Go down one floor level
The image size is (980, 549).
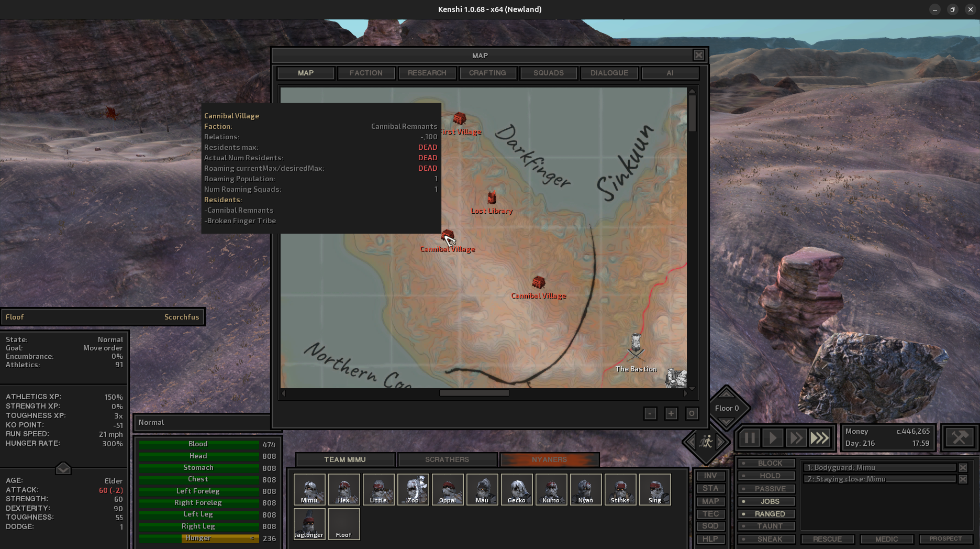click(x=726, y=422)
